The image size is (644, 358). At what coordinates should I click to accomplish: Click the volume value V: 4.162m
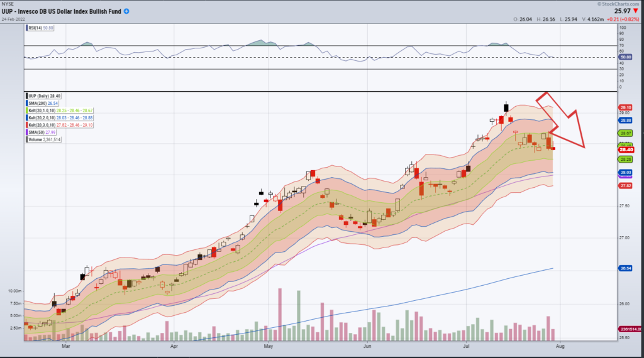[x=593, y=19]
